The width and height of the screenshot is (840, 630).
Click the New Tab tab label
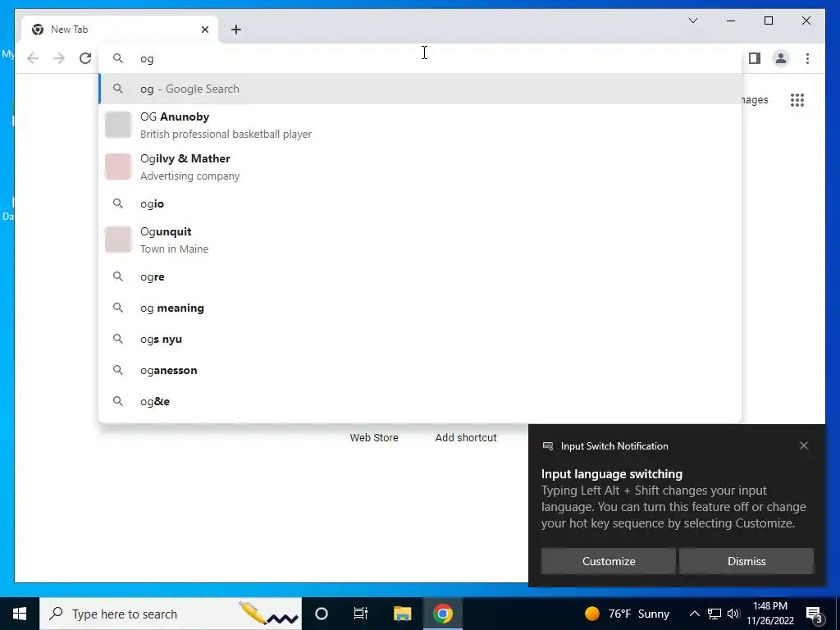(x=69, y=30)
